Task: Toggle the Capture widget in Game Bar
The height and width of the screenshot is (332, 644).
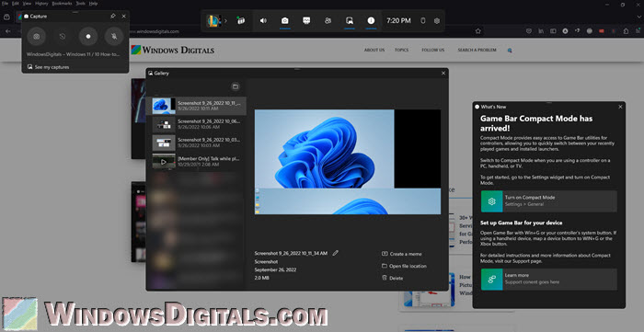Action: pyautogui.click(x=284, y=20)
